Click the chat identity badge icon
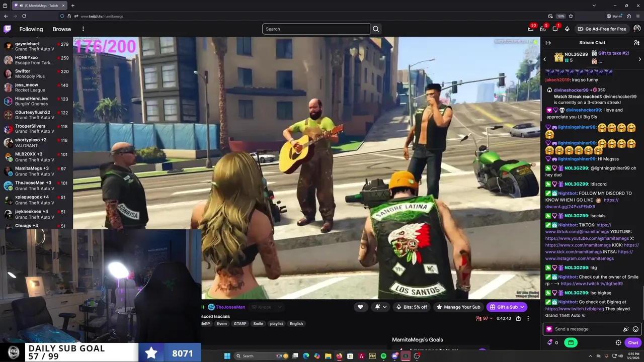 coord(549,329)
